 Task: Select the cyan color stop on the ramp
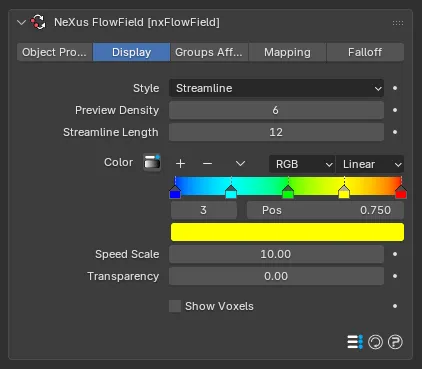pos(231,192)
